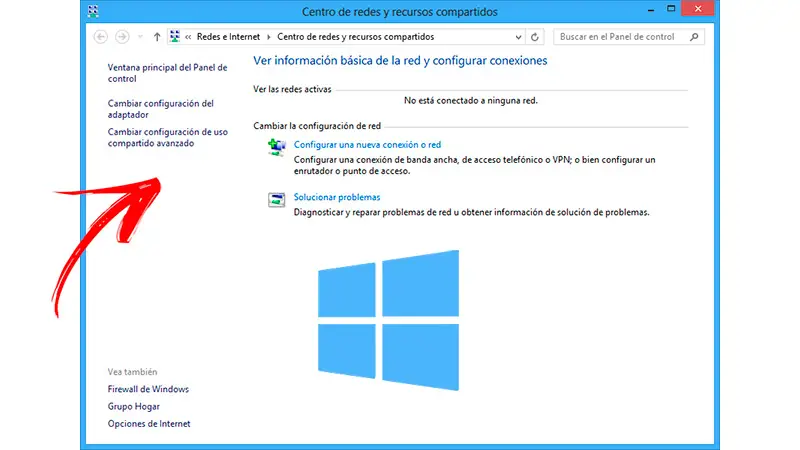
Task: Click the 'Diagnosticar y reparar problemas de red' description
Action: (471, 212)
